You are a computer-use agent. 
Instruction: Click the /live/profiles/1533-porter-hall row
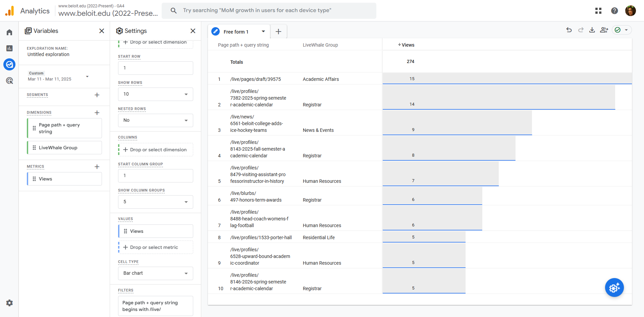pos(261,237)
